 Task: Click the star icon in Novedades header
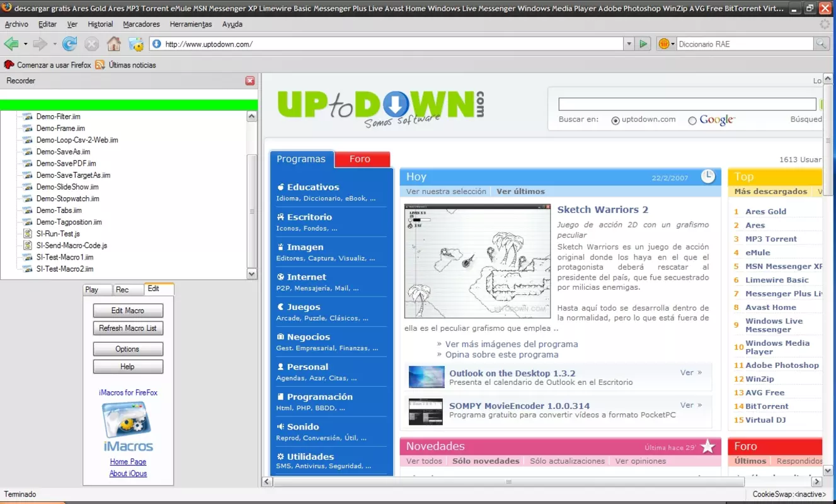point(708,446)
